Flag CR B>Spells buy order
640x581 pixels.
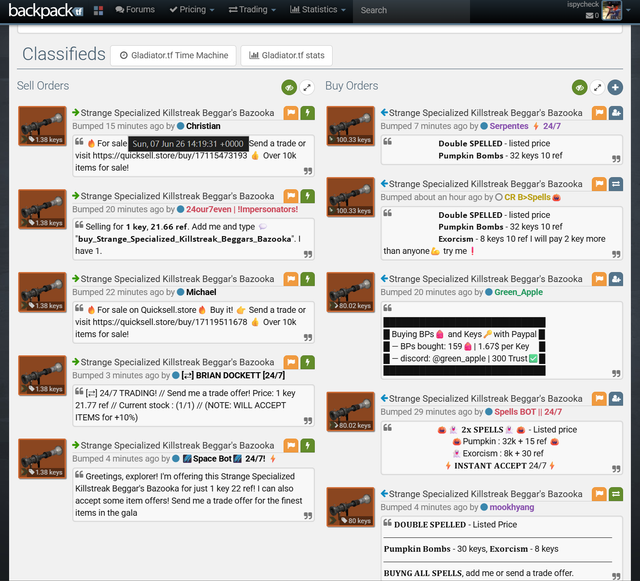[599, 184]
